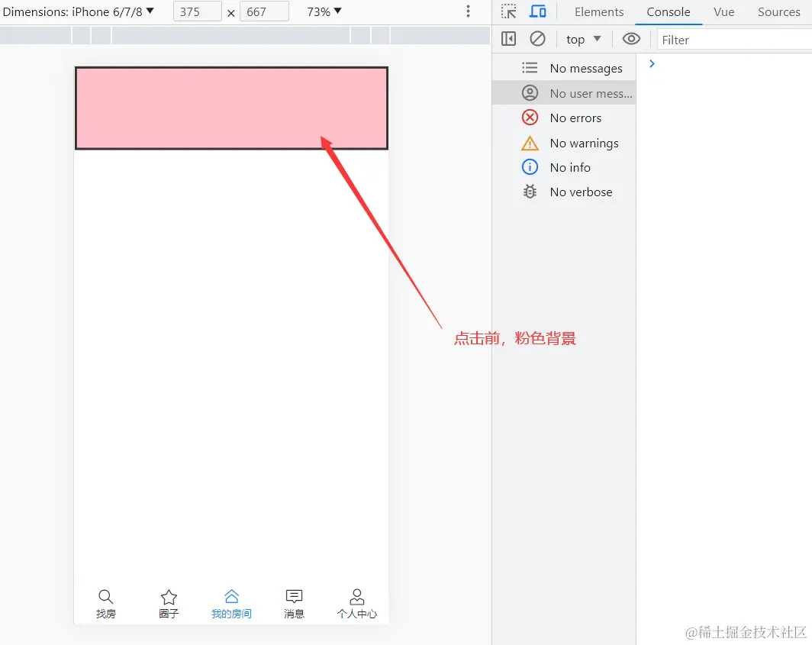This screenshot has height=645, width=812.
Task: Select the No verbose filter
Action: pos(581,192)
